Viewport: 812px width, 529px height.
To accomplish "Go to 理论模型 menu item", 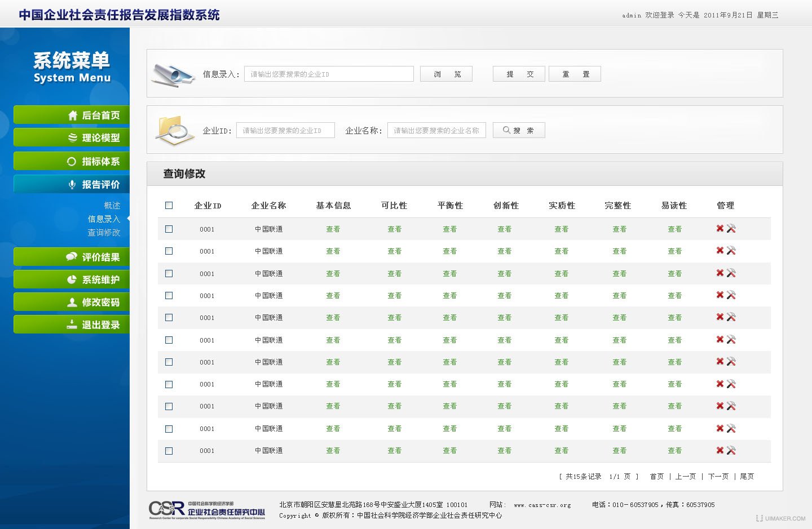I will [x=72, y=137].
